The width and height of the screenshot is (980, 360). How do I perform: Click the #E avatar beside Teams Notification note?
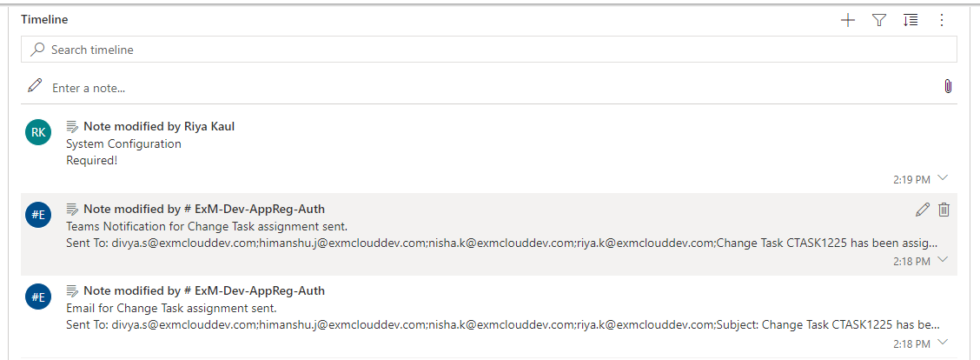coord(38,214)
